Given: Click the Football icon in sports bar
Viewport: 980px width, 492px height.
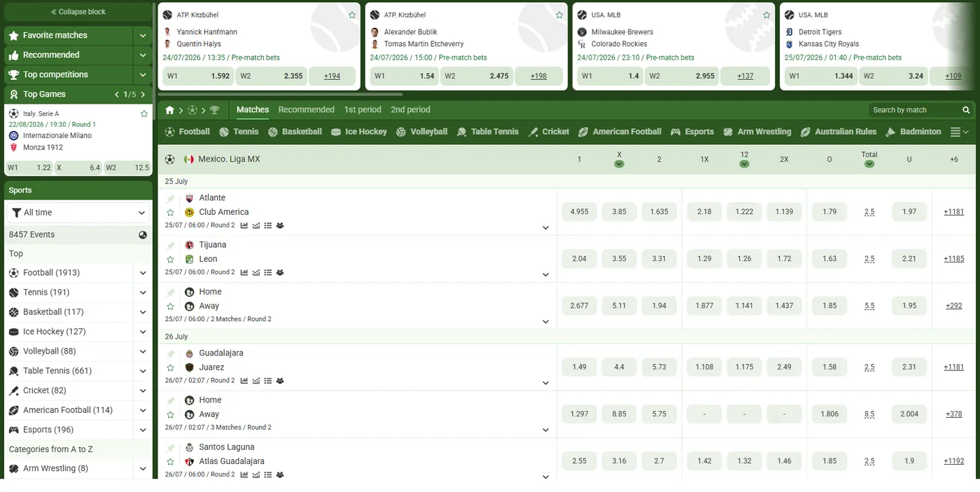Looking at the screenshot, I should click(x=169, y=132).
